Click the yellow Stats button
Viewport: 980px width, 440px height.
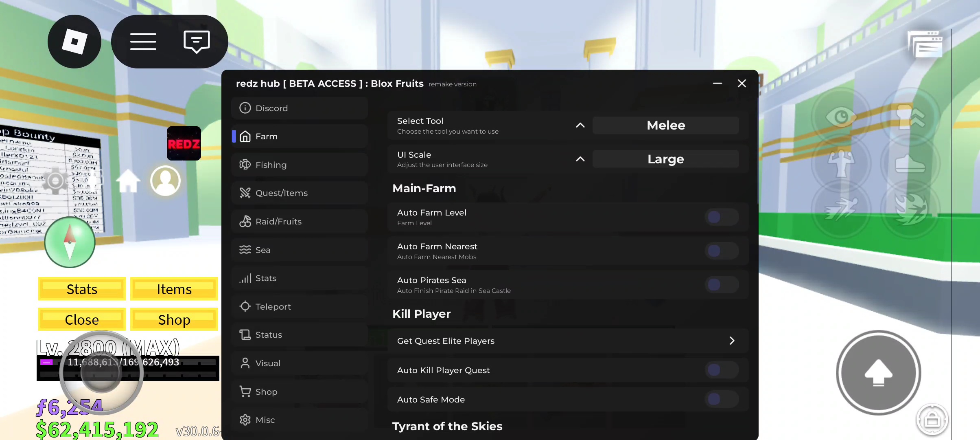coord(82,289)
